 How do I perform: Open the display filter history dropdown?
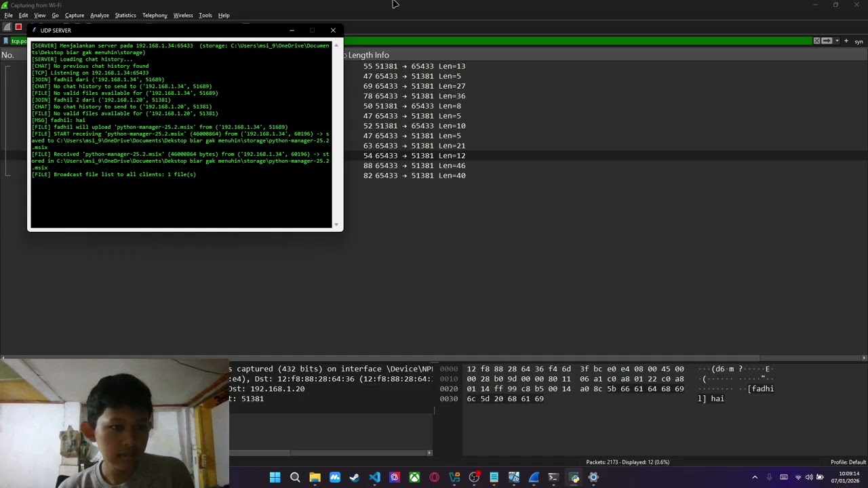click(x=837, y=41)
